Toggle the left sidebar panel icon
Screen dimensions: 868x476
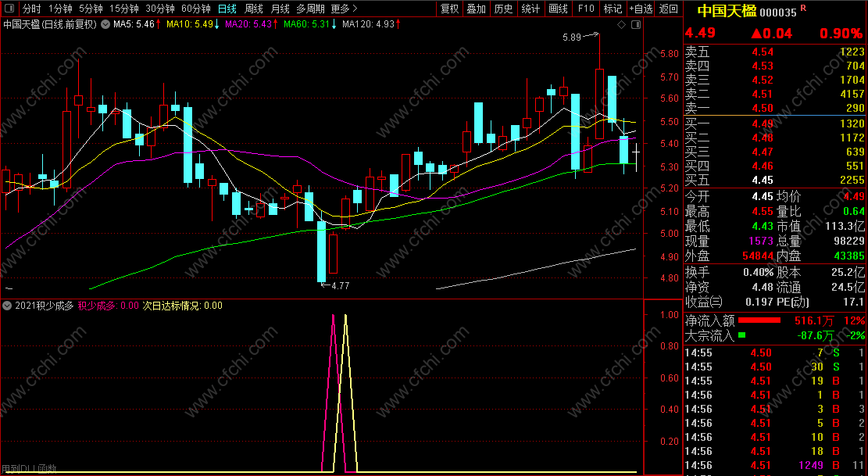(9, 9)
